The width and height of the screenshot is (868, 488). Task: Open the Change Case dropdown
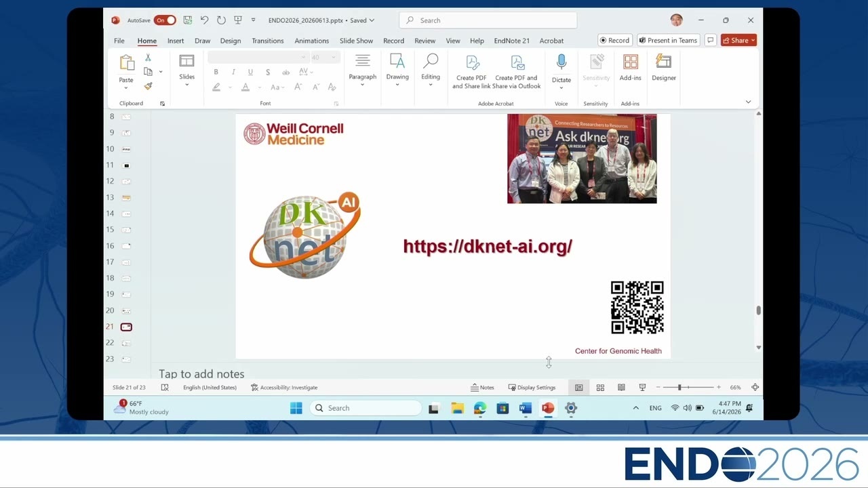[x=277, y=87]
